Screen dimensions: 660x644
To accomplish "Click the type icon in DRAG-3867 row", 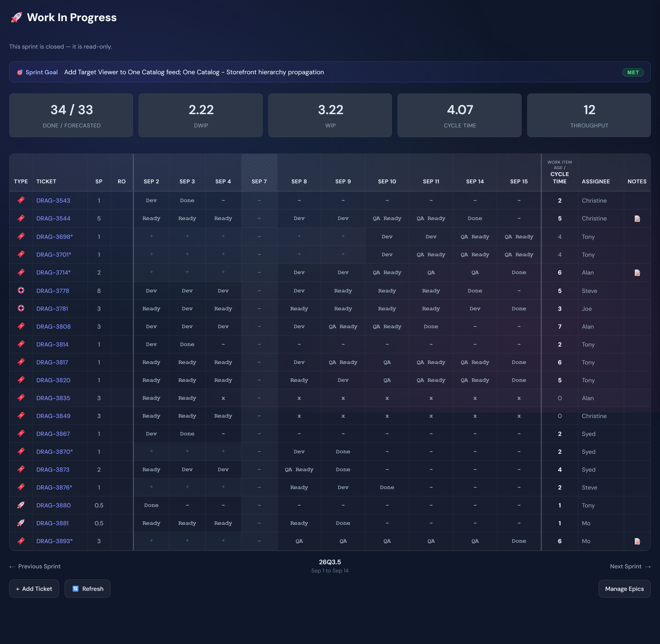I will coord(21,434).
